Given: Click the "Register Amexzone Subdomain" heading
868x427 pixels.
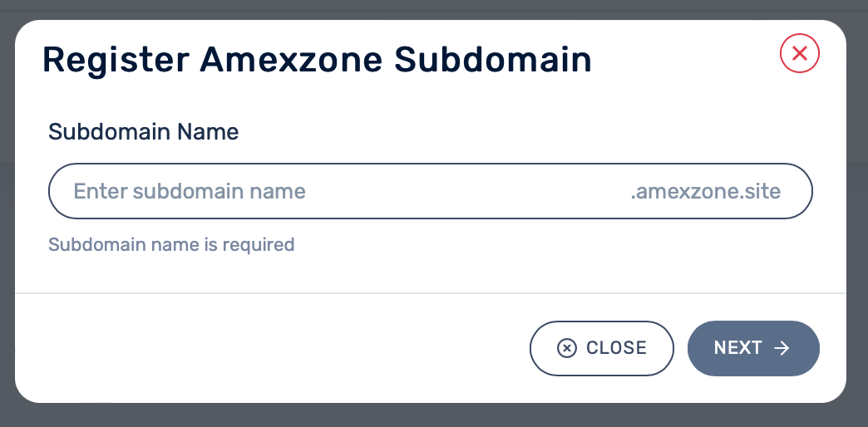Looking at the screenshot, I should (317, 61).
